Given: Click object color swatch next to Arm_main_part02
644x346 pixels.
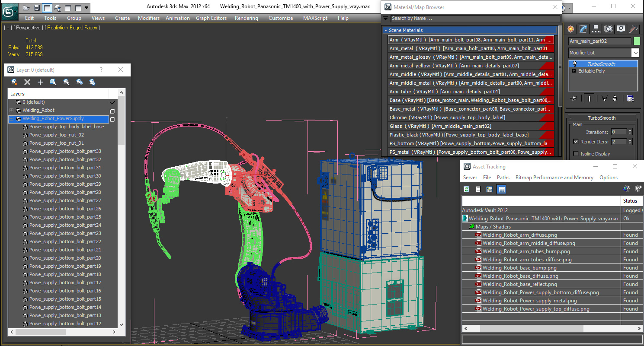Looking at the screenshot, I should pos(637,41).
